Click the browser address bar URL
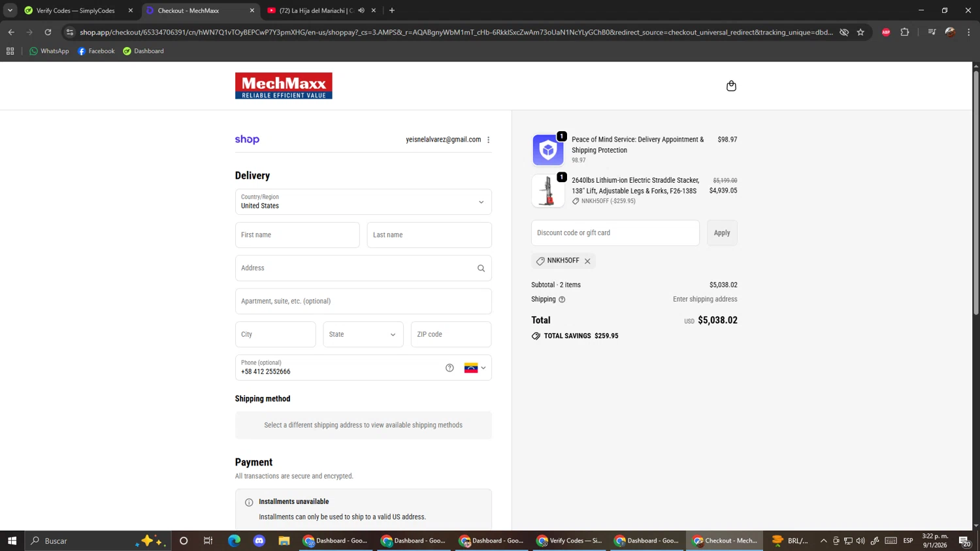 click(x=456, y=32)
